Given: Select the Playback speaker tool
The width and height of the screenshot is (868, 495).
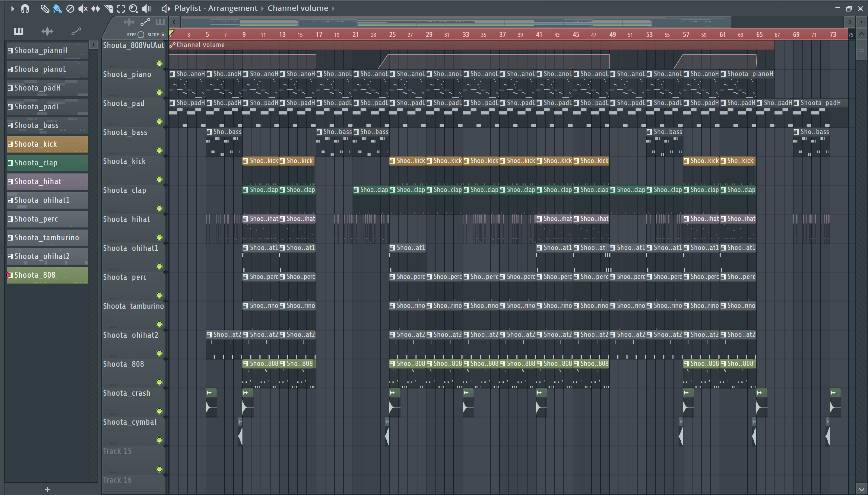Looking at the screenshot, I should coord(146,8).
